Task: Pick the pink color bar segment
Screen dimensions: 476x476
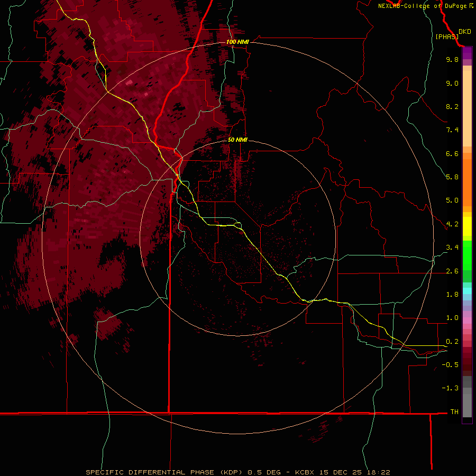Action: [x=467, y=321]
